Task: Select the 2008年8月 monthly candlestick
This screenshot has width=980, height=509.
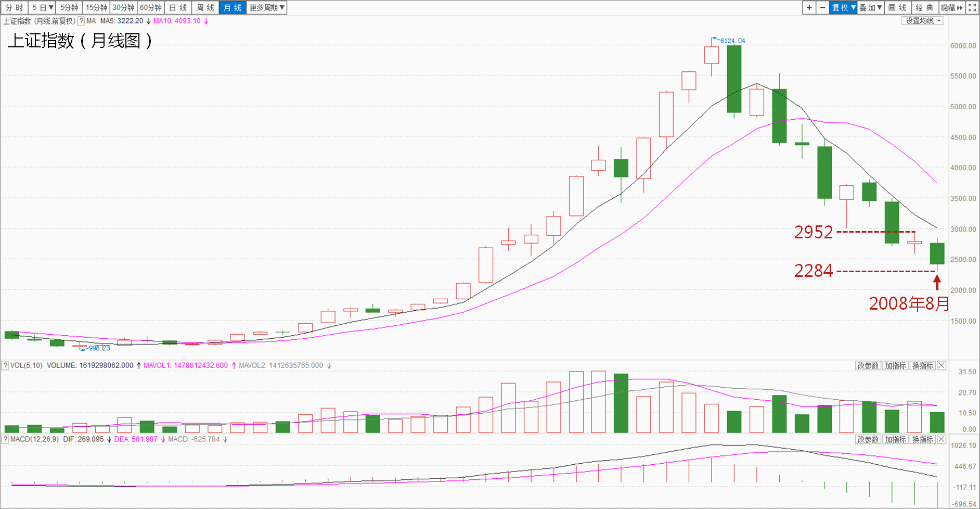Action: [937, 253]
